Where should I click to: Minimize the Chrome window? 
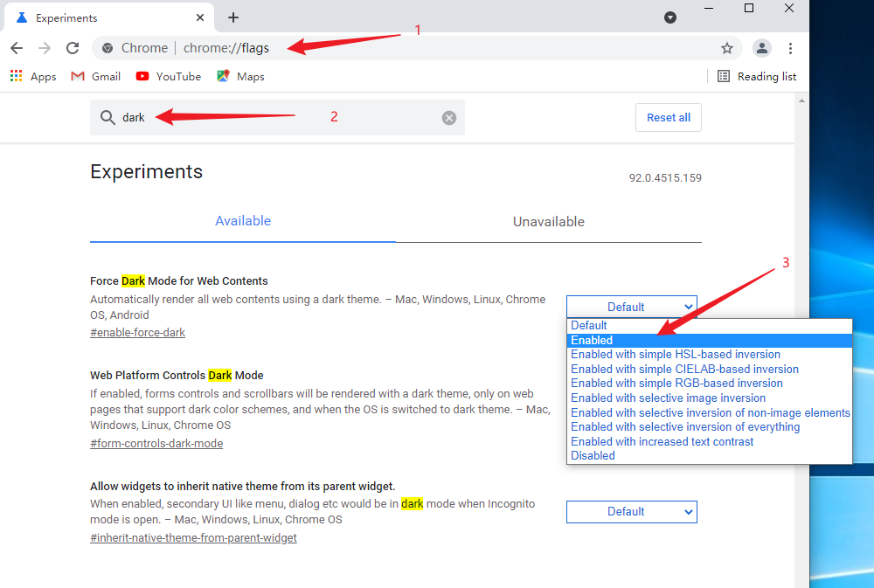[709, 9]
